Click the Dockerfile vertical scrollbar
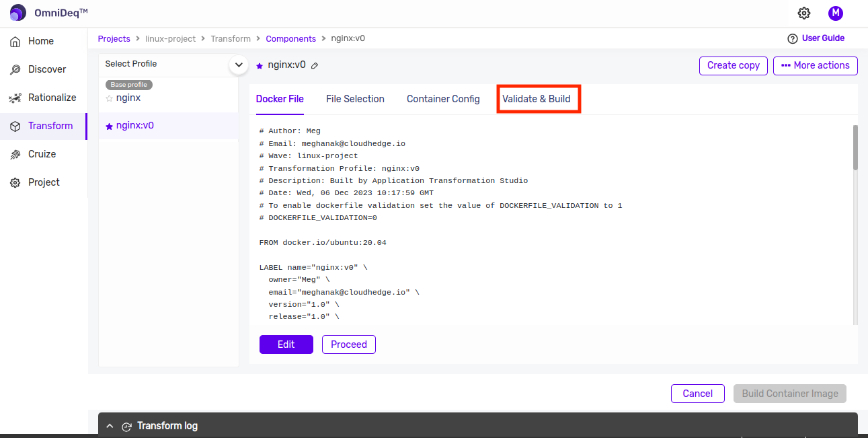The width and height of the screenshot is (868, 438). click(856, 147)
